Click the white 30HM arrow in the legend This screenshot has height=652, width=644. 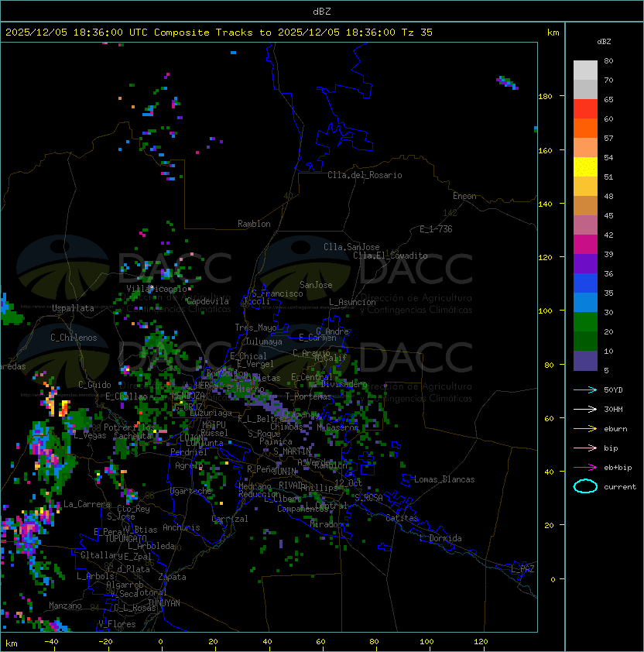tap(585, 409)
